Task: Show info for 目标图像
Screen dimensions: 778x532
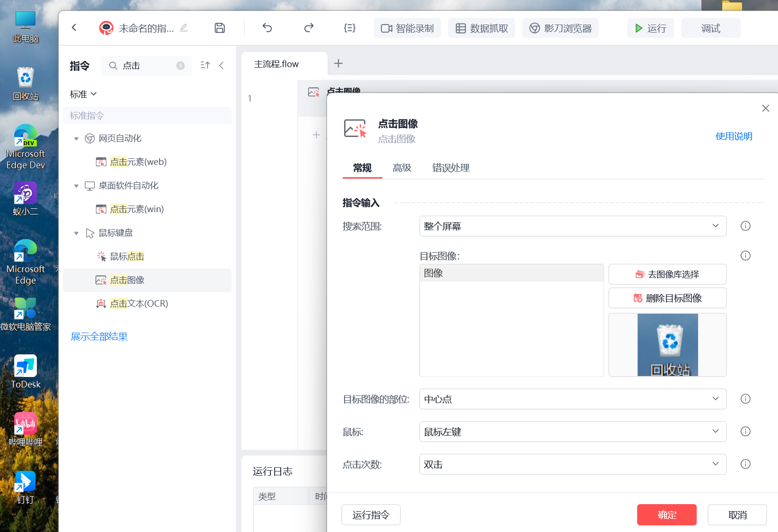Action: click(x=745, y=256)
